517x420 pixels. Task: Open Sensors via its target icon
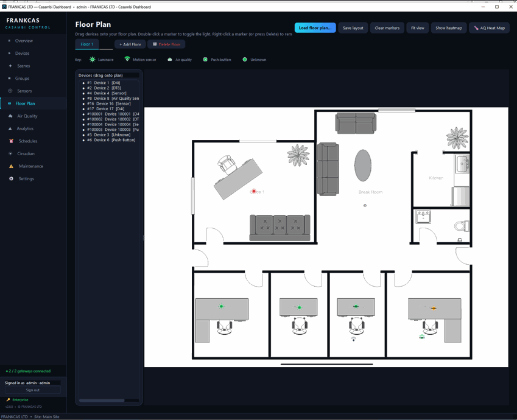click(10, 91)
